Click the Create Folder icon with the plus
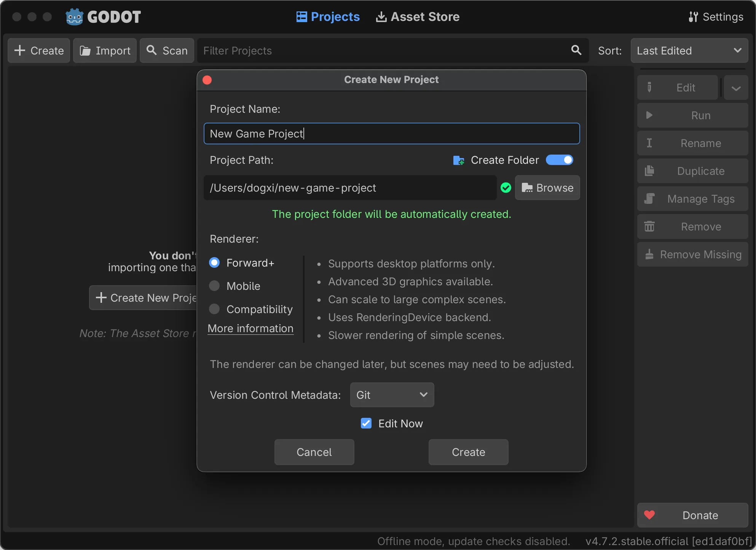756x550 pixels. coord(459,160)
